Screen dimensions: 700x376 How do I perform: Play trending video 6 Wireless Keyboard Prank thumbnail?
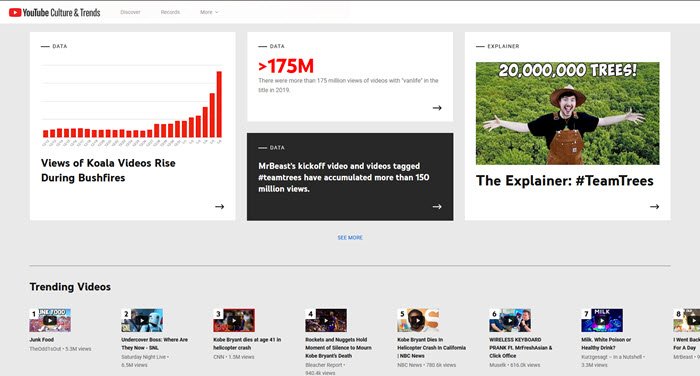click(x=510, y=320)
